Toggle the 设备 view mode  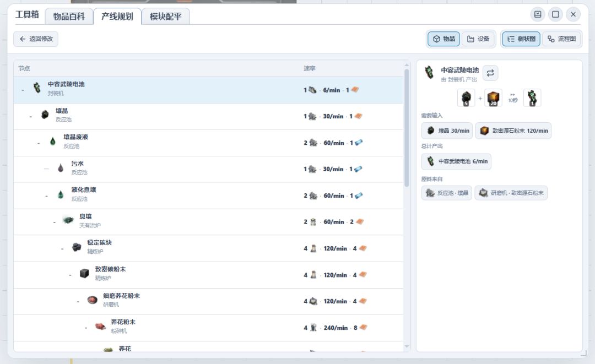click(478, 39)
